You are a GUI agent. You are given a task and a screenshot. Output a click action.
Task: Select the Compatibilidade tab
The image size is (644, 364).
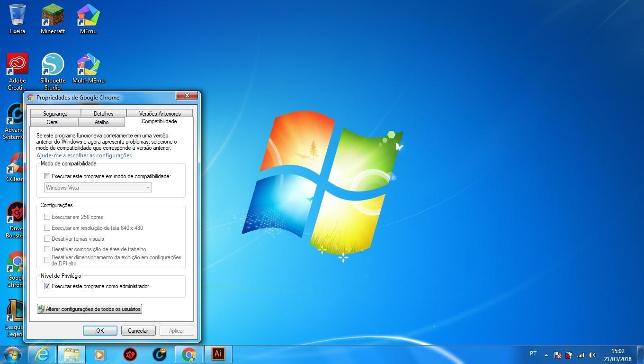coord(159,121)
